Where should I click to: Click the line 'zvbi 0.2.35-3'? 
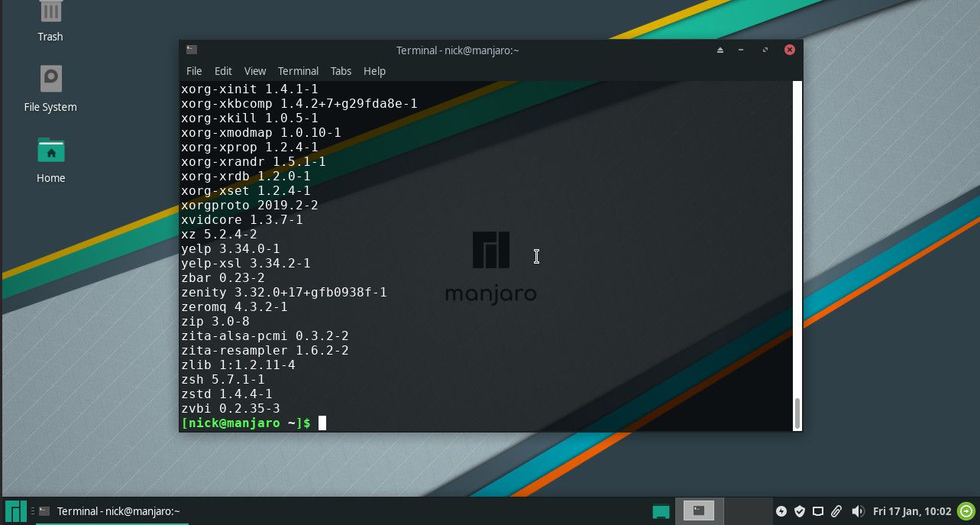[231, 409]
